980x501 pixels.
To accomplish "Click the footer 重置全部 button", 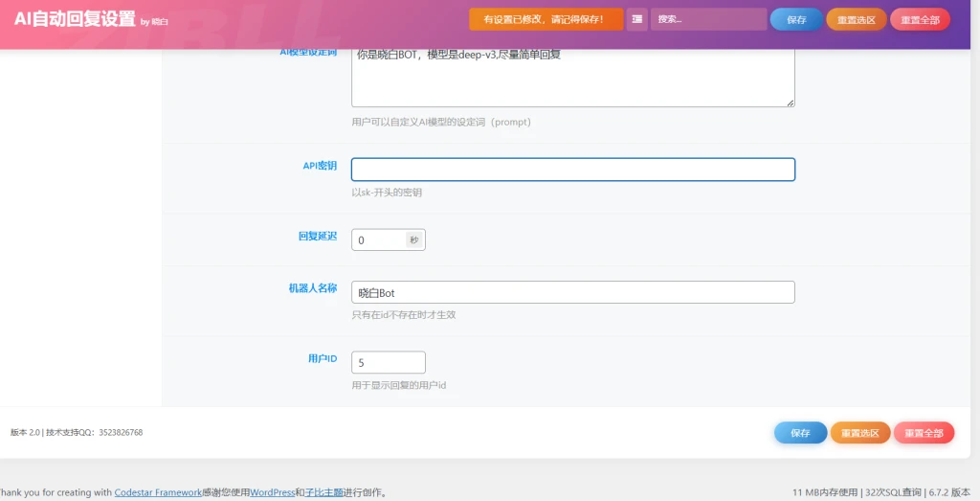I will [924, 433].
